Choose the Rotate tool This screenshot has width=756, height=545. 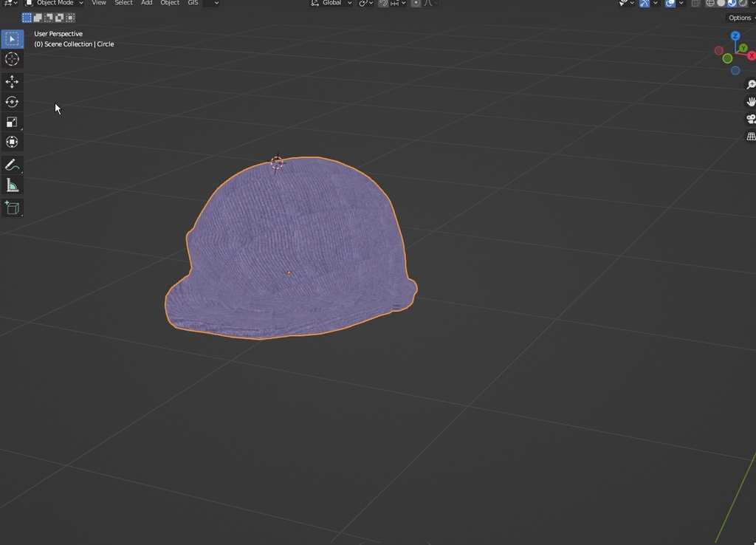[12, 102]
